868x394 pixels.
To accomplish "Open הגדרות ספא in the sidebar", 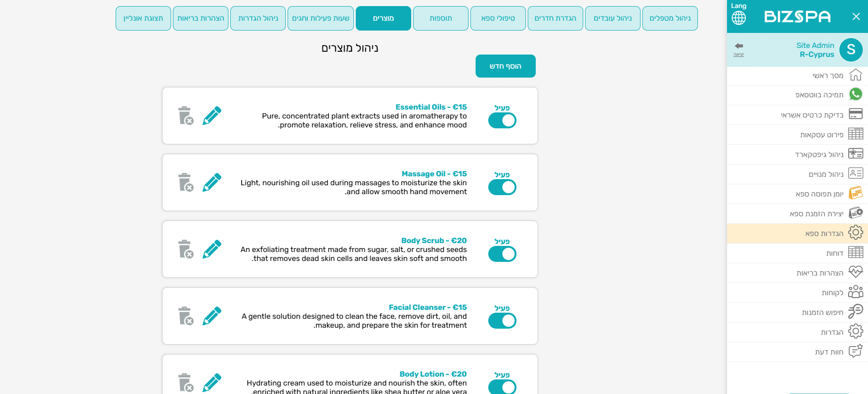I will coord(824,233).
